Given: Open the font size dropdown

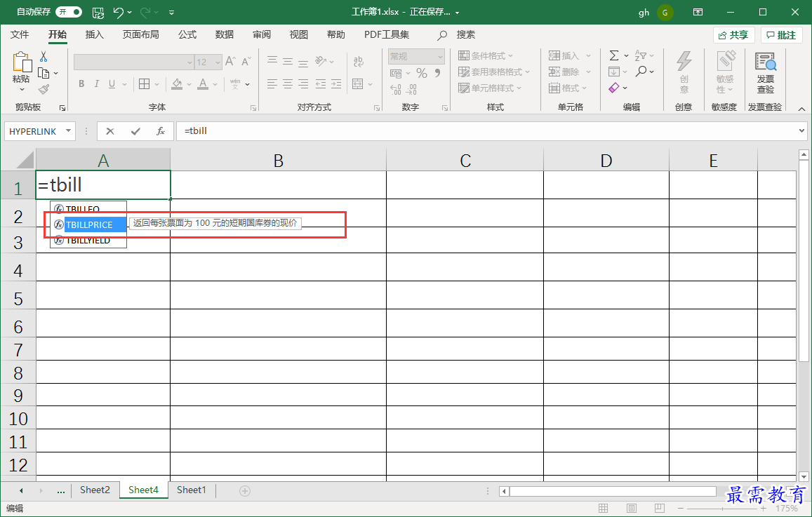Looking at the screenshot, I should pyautogui.click(x=218, y=62).
